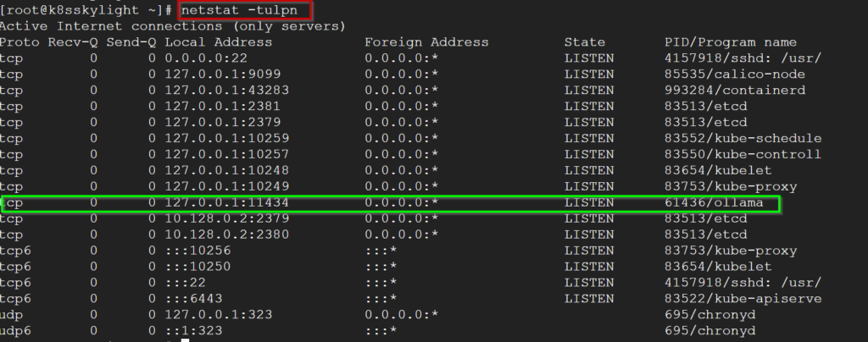
Task: Click '83654/kubelet' in the 127.0.0.1:10248 row
Action: pyautogui.click(x=718, y=170)
